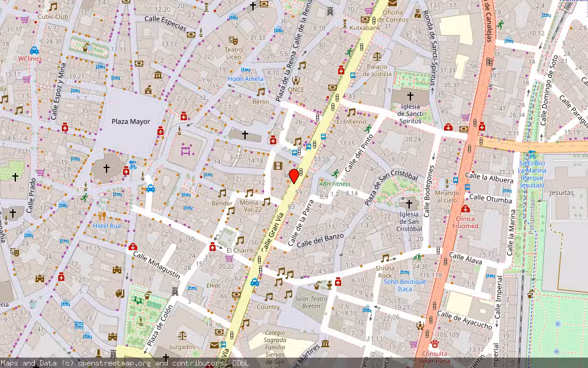Viewport: 588px width, 368px height.
Task: Click the Solar Teatro Bretón label
Action: click(x=311, y=302)
